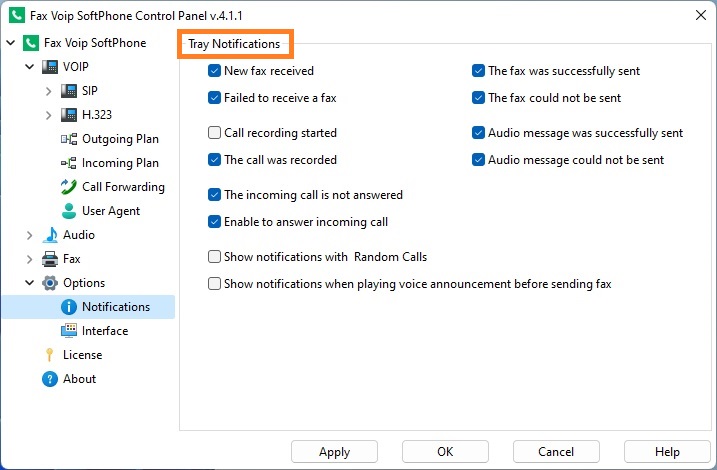Uncheck New fax received notification

214,71
